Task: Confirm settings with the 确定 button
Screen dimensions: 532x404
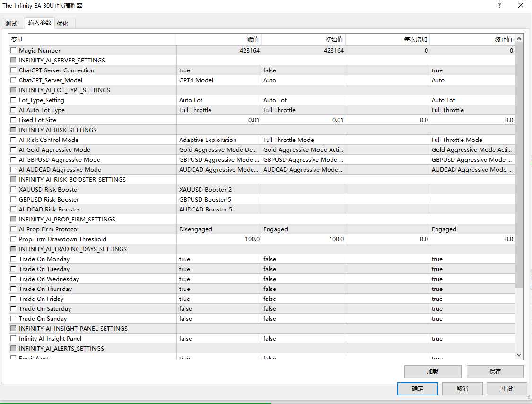Action: pyautogui.click(x=418, y=389)
